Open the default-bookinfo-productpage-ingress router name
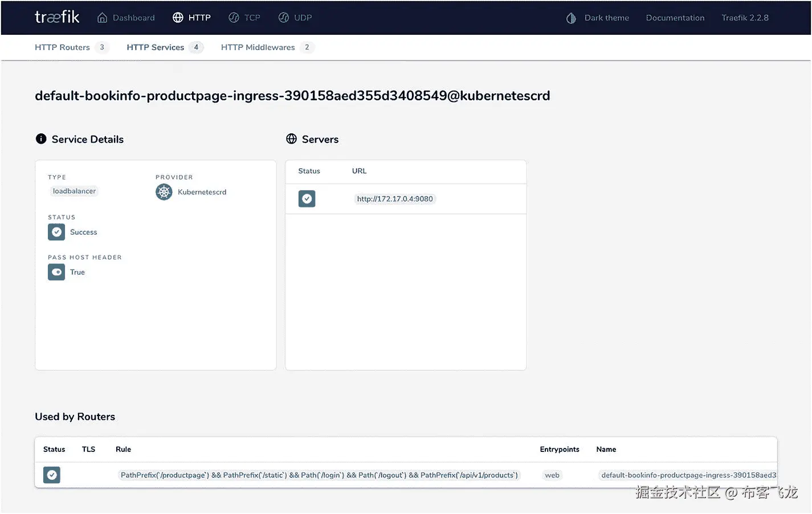This screenshot has width=812, height=514. click(x=688, y=475)
